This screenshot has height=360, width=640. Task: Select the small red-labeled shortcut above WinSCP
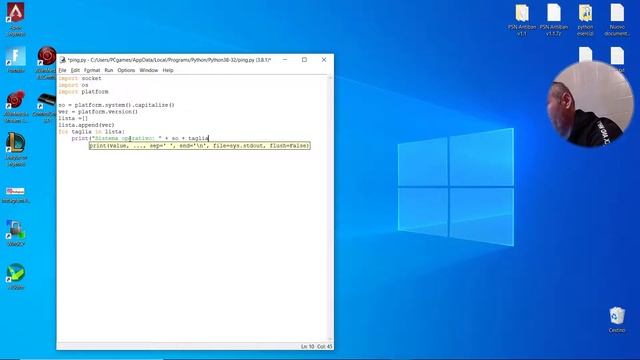click(x=16, y=195)
